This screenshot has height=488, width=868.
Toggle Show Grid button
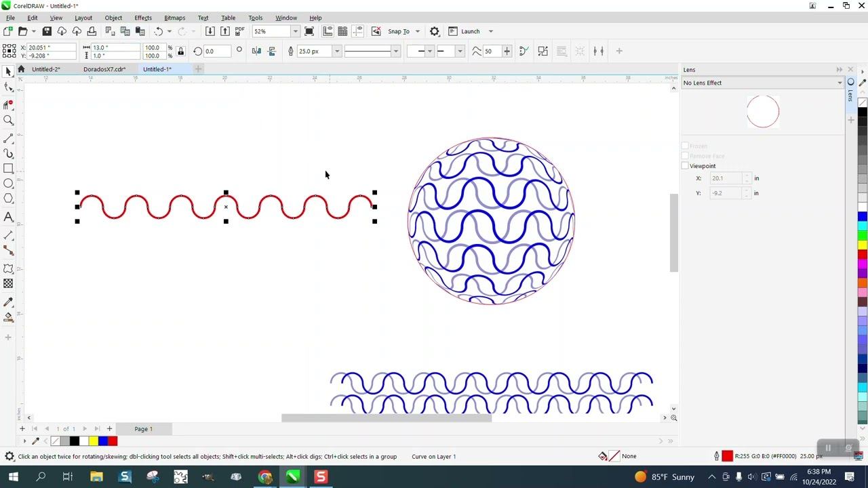(342, 31)
